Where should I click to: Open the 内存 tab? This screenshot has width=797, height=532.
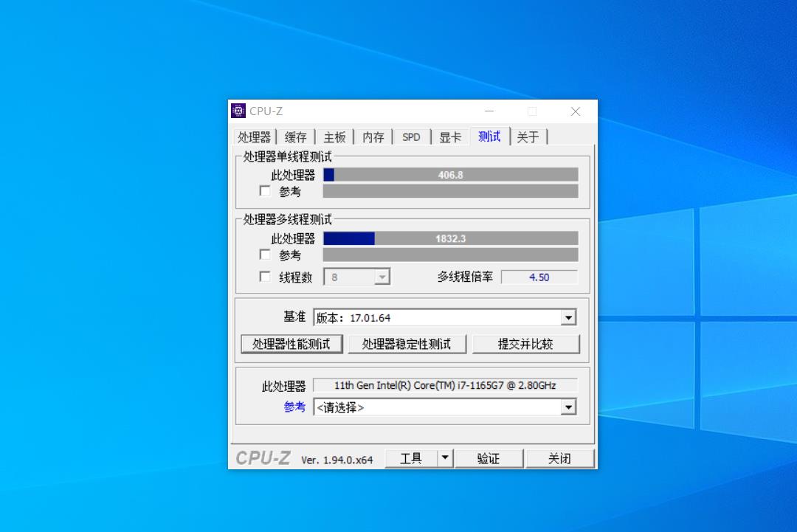373,136
